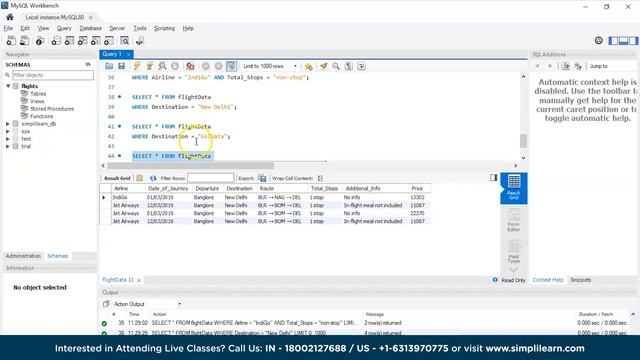Create a new SQL tab from main toolbar
This screenshot has height=360, width=640.
[x=11, y=40]
